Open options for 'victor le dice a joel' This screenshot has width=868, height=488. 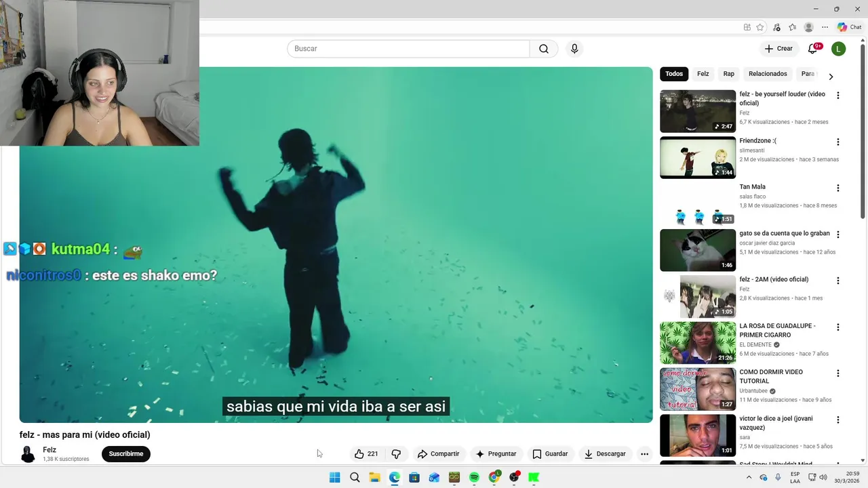tap(838, 420)
